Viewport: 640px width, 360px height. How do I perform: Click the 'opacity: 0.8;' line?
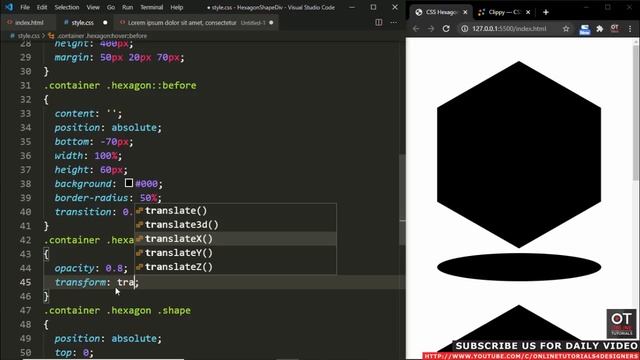click(x=91, y=268)
